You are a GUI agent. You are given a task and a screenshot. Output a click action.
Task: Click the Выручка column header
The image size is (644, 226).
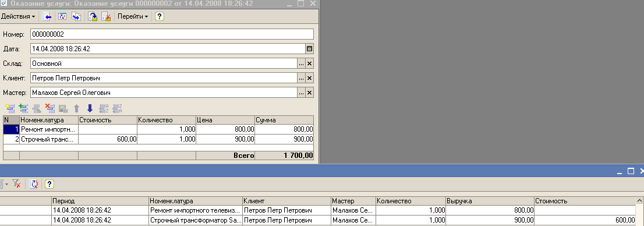[x=490, y=201]
